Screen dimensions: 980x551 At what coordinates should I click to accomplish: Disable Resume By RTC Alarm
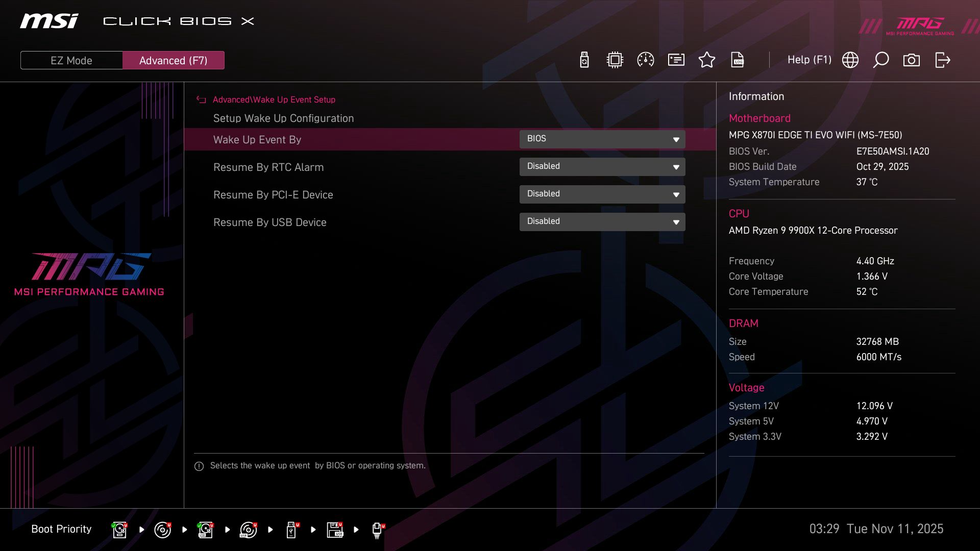click(x=602, y=166)
